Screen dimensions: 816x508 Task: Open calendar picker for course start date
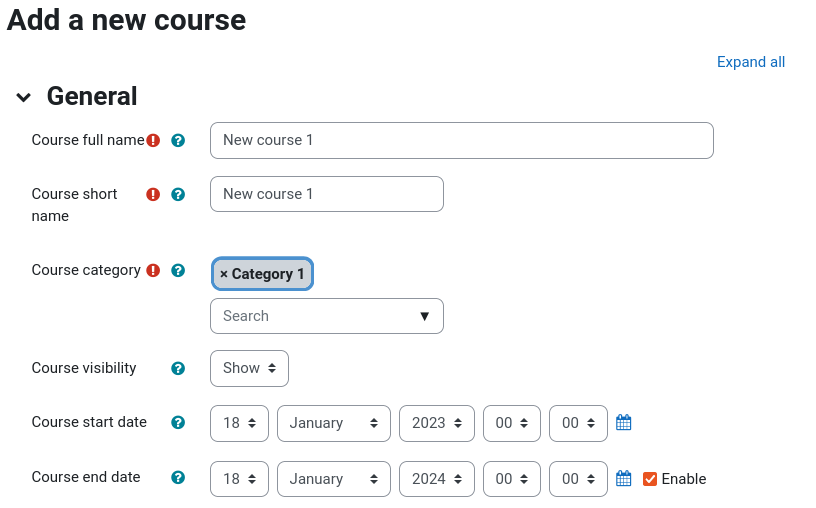[x=623, y=423]
